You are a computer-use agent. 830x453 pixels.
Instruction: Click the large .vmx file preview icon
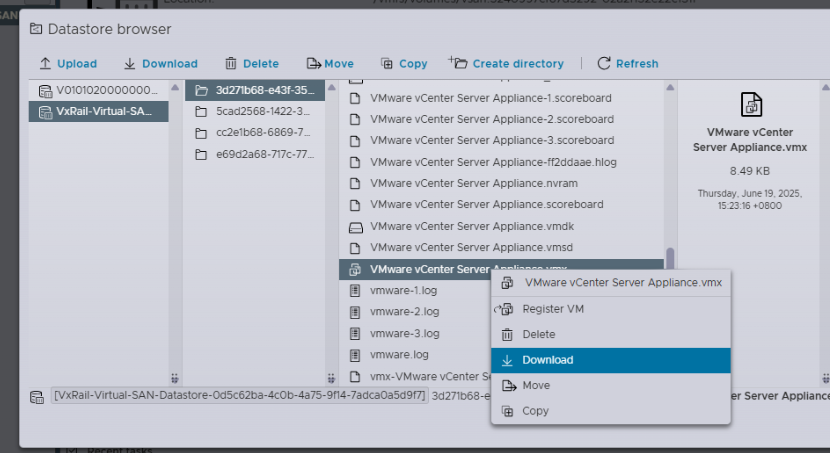pyautogui.click(x=751, y=104)
